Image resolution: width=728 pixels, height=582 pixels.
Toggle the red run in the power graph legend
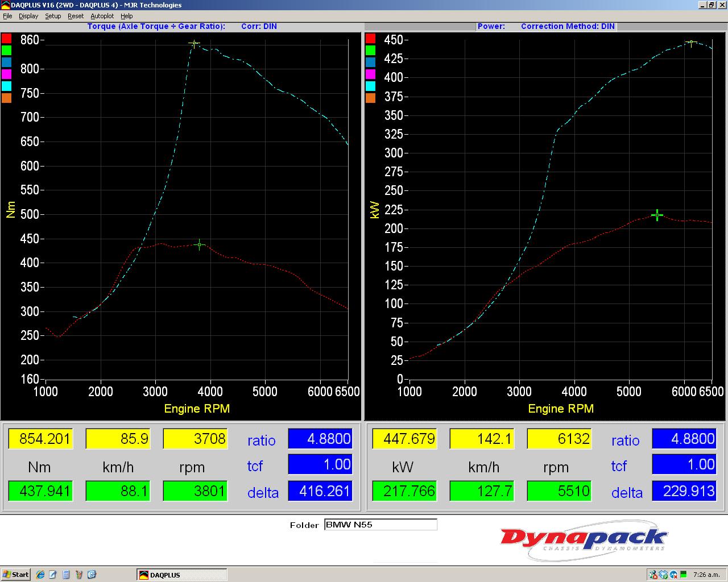pos(370,39)
